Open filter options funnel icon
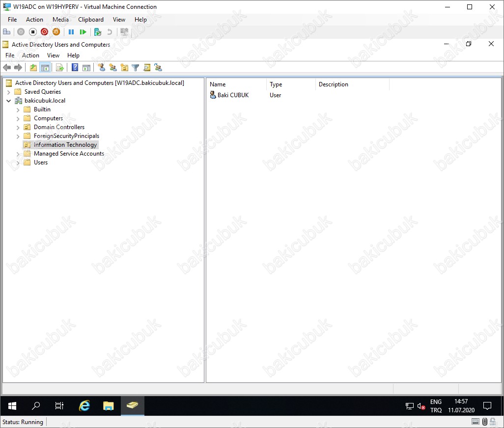 click(x=135, y=67)
